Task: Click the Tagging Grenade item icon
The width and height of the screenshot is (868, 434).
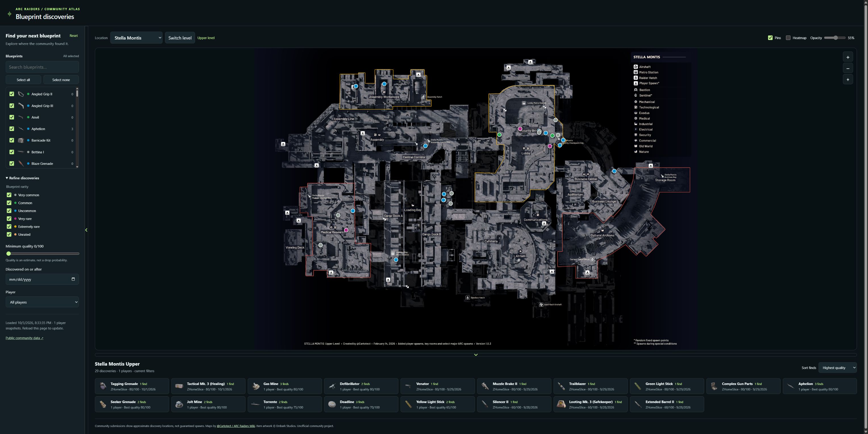Action: tap(103, 386)
